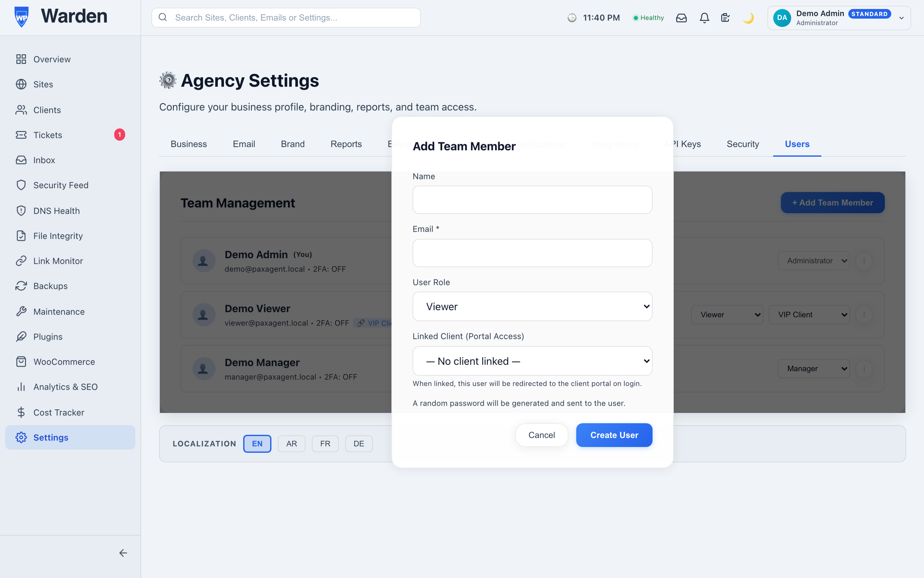Image resolution: width=924 pixels, height=578 pixels.
Task: Select FR localization
Action: point(325,443)
